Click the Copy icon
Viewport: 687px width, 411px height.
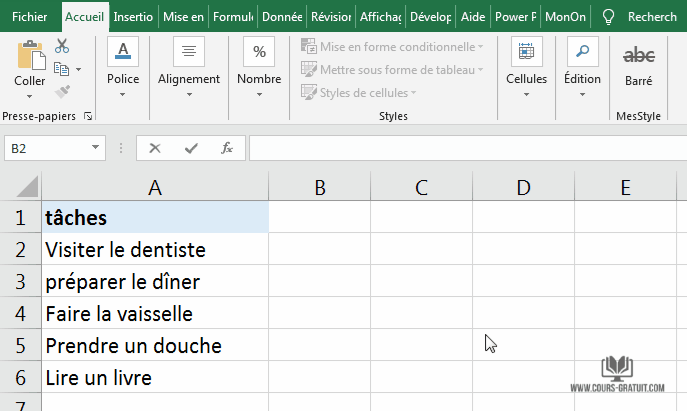click(x=61, y=69)
